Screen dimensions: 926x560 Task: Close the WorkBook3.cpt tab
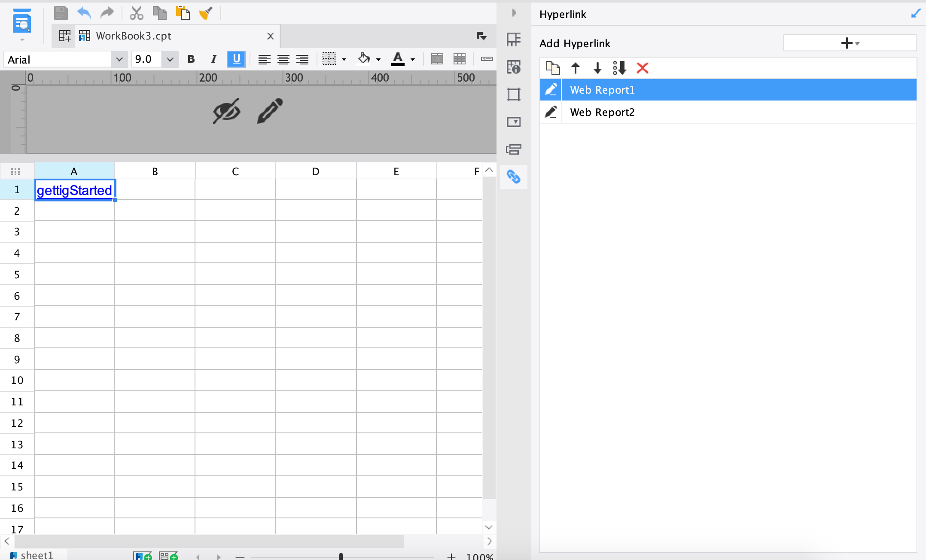pos(271,36)
